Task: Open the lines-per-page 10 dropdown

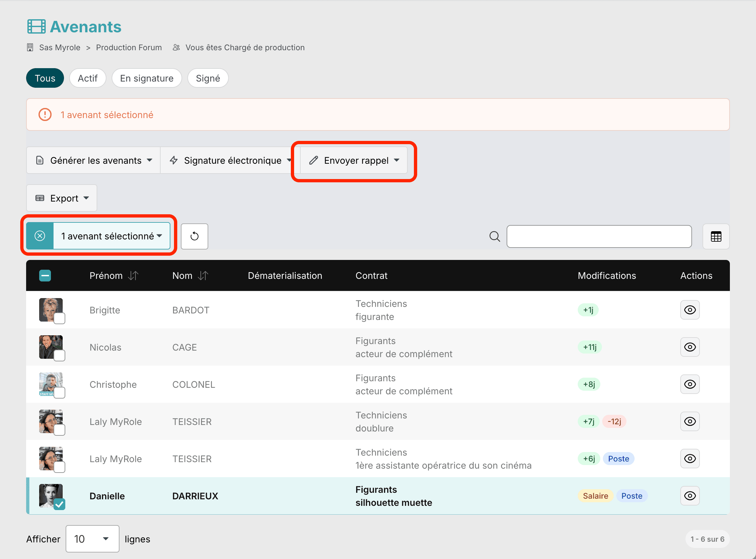Action: (x=92, y=539)
